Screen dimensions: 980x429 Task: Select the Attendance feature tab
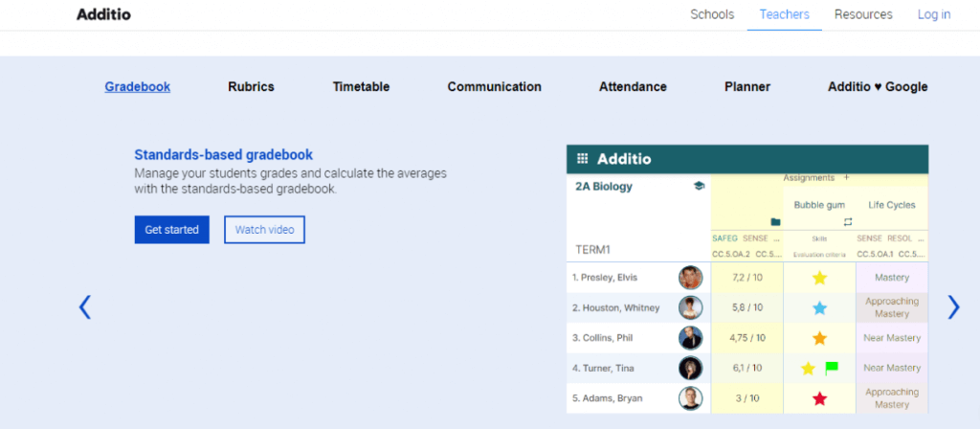tap(633, 87)
